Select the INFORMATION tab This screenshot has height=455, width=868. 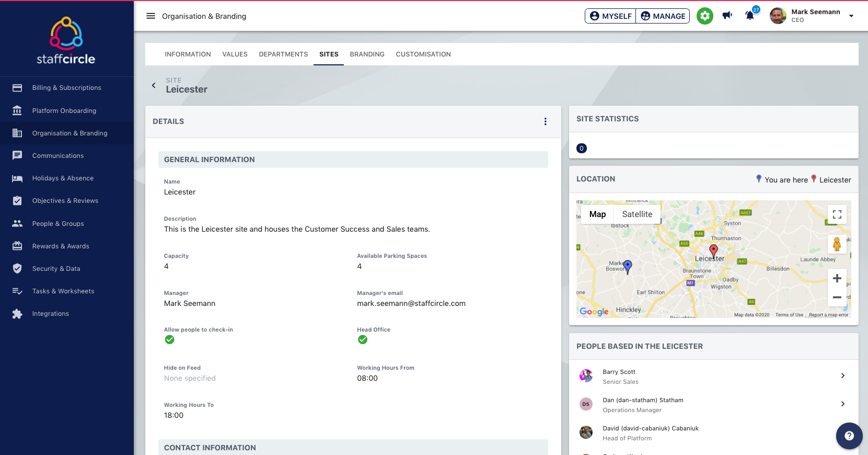188,54
